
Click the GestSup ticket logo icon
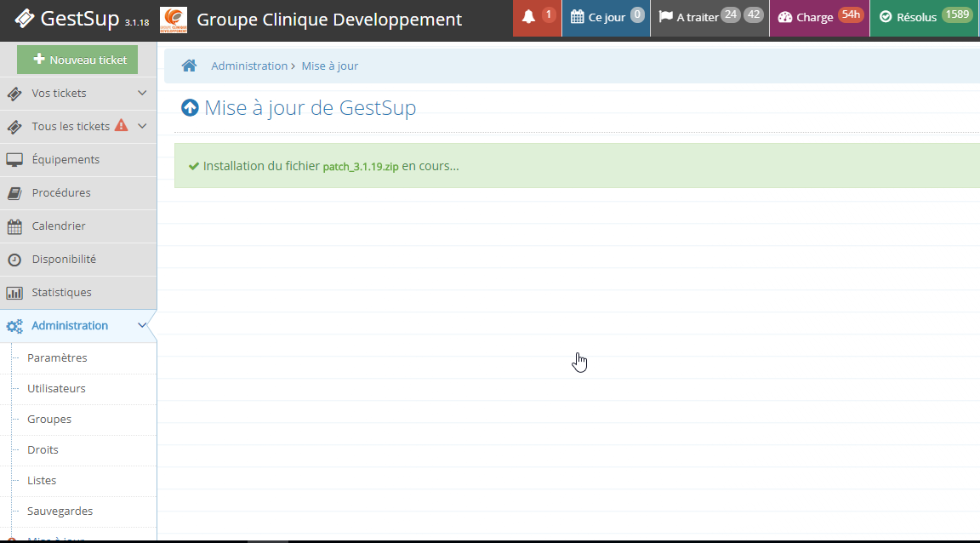pos(25,19)
